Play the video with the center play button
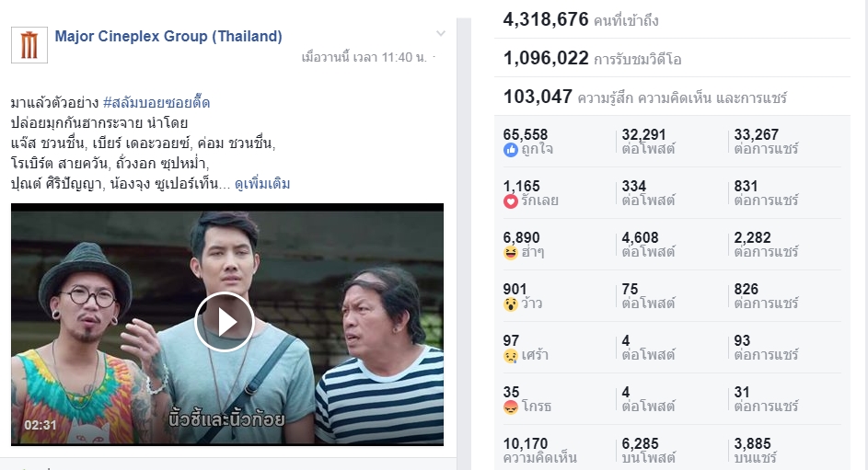This screenshot has width=868, height=470. (225, 322)
